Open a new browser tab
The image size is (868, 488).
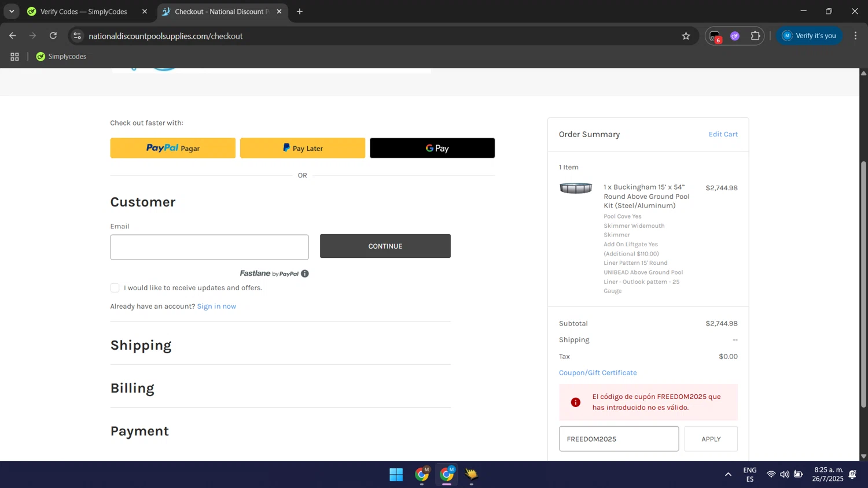pyautogui.click(x=300, y=12)
